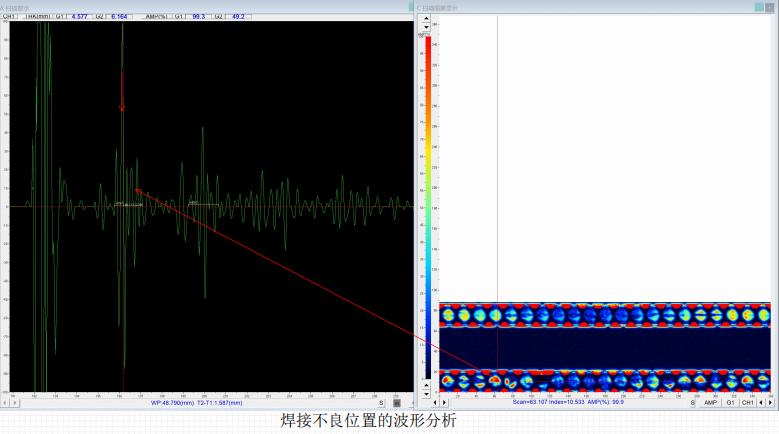
Task: Click the G2 thickness value 6.164
Action: pos(119,17)
